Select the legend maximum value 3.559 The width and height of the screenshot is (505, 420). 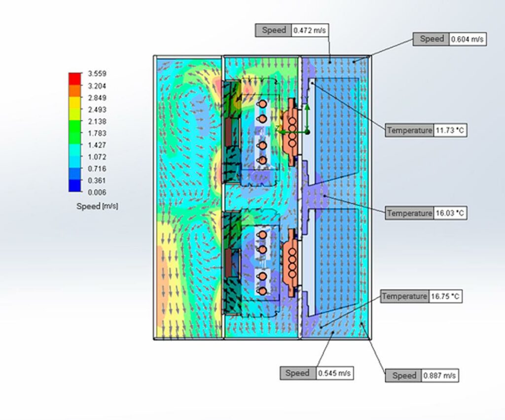coord(97,74)
